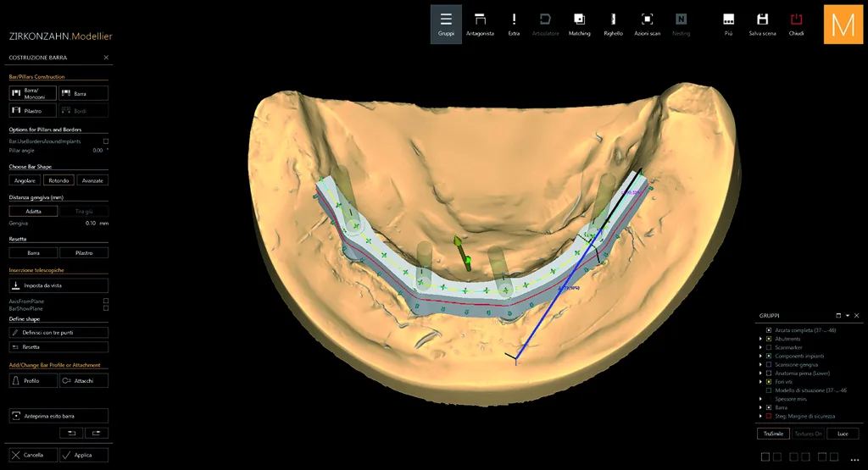Toggle visibility of Barra group
This screenshot has height=470, width=868.
[768, 407]
